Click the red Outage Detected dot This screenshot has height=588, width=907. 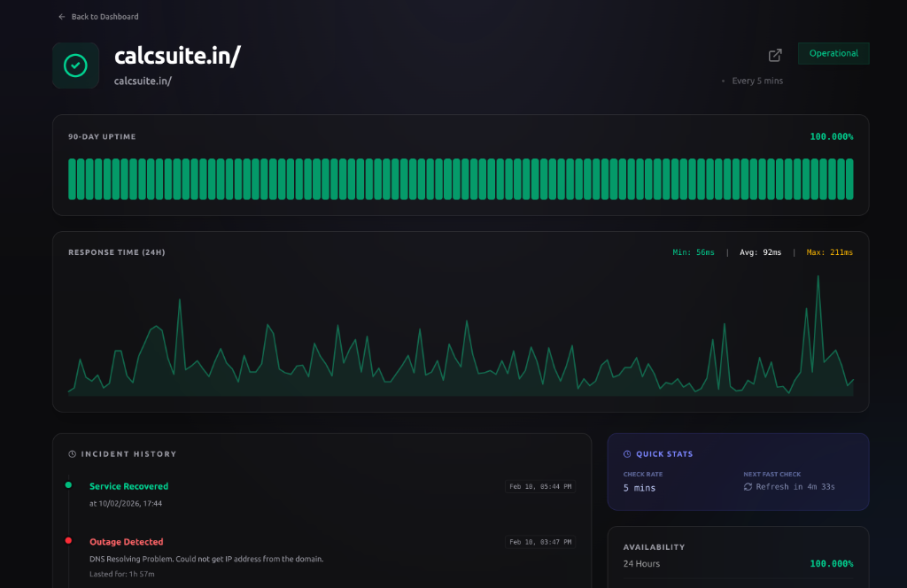(68, 540)
